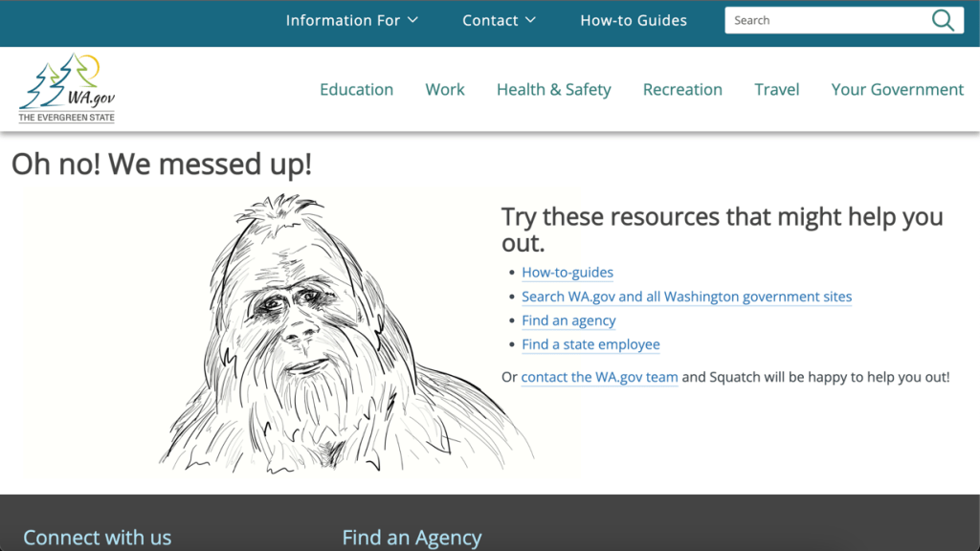Viewport: 980px width, 551px height.
Task: Type in the Search input field
Action: [825, 20]
